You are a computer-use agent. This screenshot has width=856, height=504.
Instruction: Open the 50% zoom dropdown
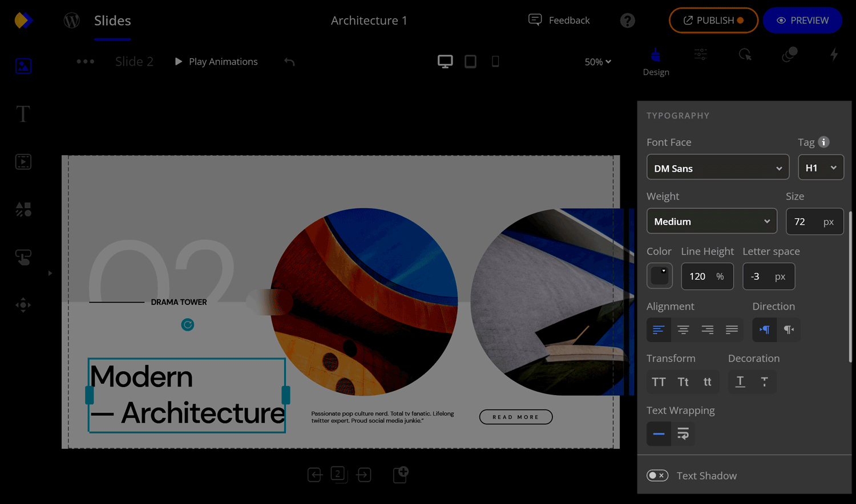(x=597, y=62)
